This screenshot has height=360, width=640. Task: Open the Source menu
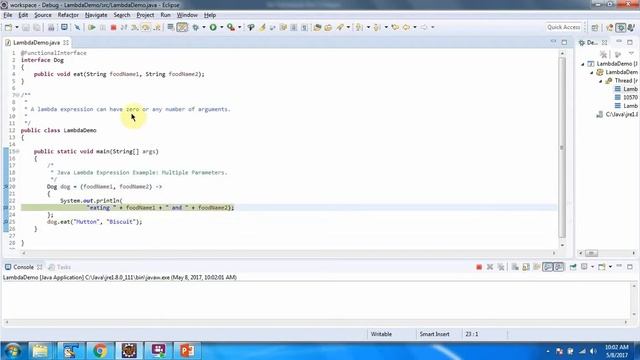point(43,15)
